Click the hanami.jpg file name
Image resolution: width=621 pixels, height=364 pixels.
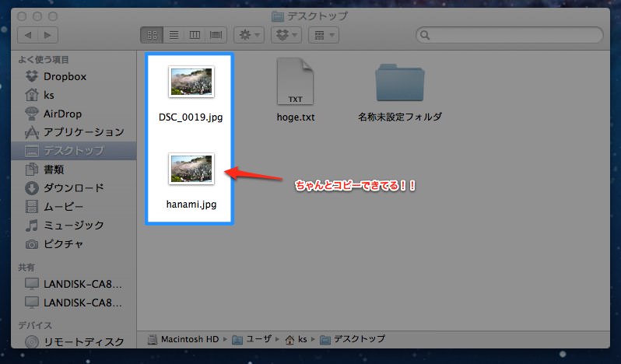tap(191, 204)
